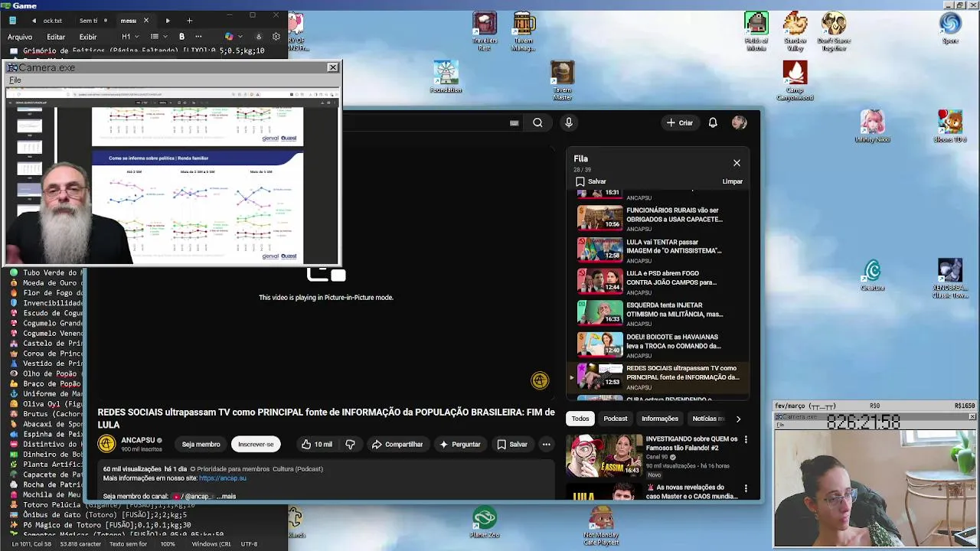980x551 pixels.
Task: Click the UTF-8 encoding in Notepad status bar
Action: (x=249, y=544)
